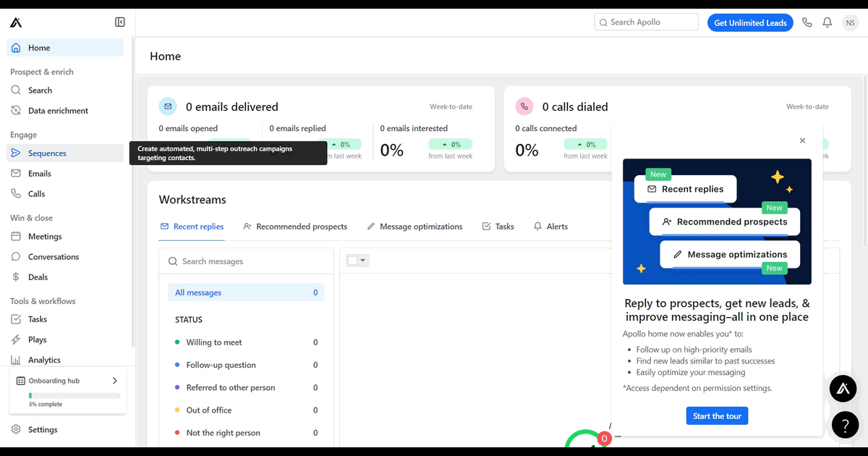The image size is (868, 456).
Task: Click the sidebar Tasks checkbox icon
Action: 16,319
